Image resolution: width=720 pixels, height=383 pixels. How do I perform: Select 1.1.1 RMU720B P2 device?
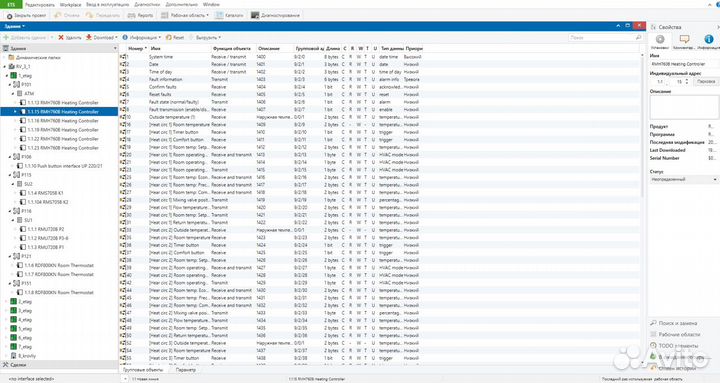tap(45, 229)
